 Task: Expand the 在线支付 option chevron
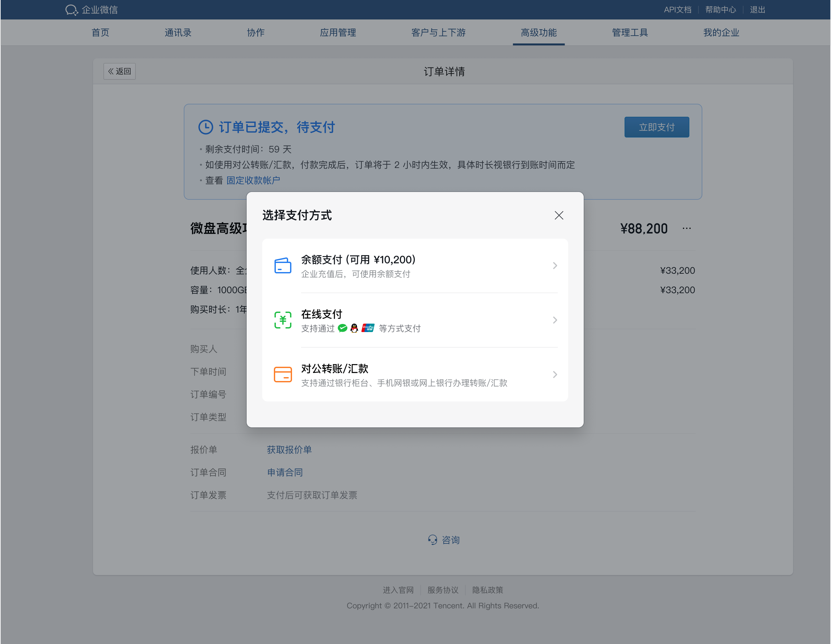pyautogui.click(x=555, y=320)
